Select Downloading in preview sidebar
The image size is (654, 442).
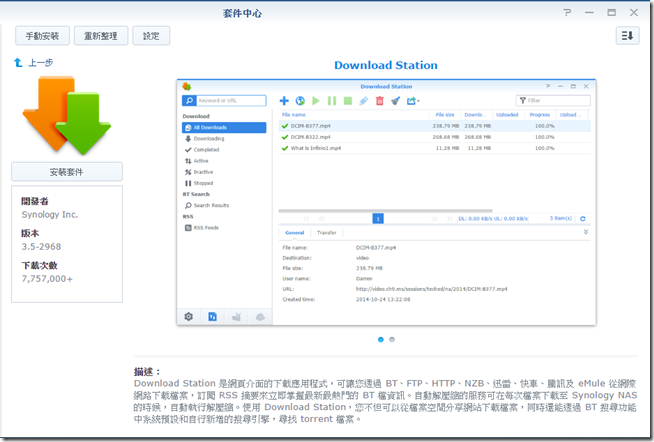(x=224, y=138)
